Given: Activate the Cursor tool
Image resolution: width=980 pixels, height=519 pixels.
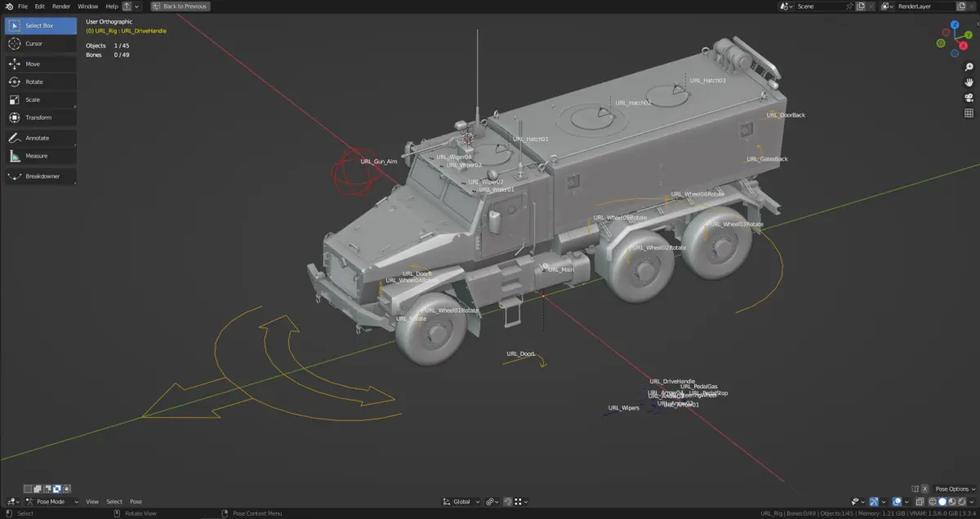Looking at the screenshot, I should (x=41, y=43).
